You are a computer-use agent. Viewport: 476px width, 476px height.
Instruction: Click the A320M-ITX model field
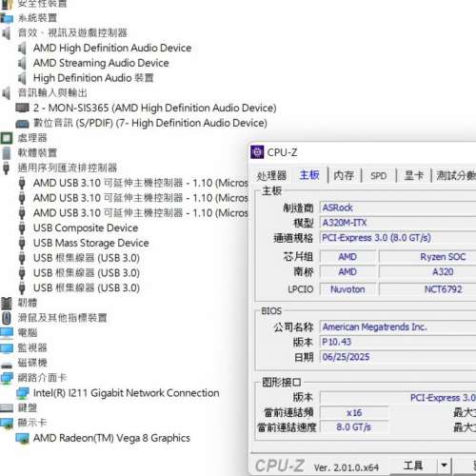pos(398,223)
